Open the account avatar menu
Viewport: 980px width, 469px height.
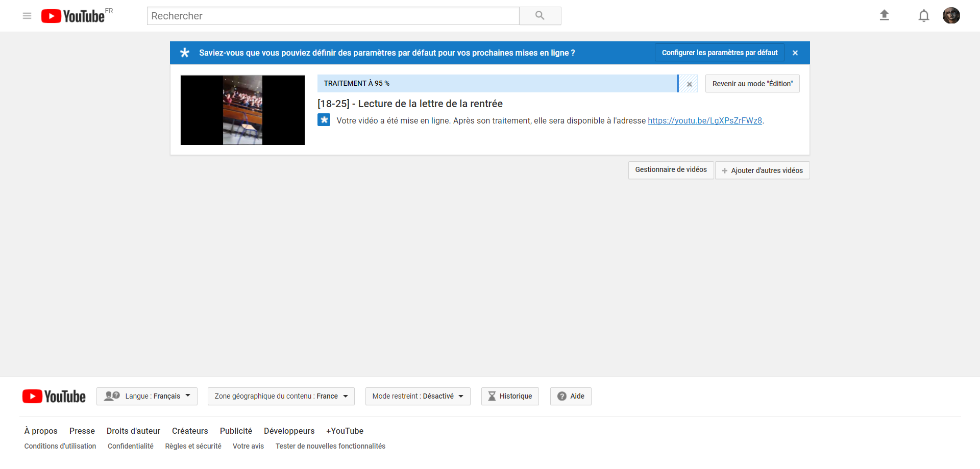pos(951,15)
